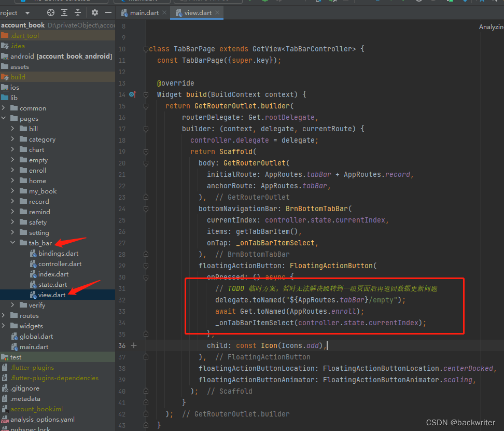Fold the TabBarPage class at line 10

point(146,49)
